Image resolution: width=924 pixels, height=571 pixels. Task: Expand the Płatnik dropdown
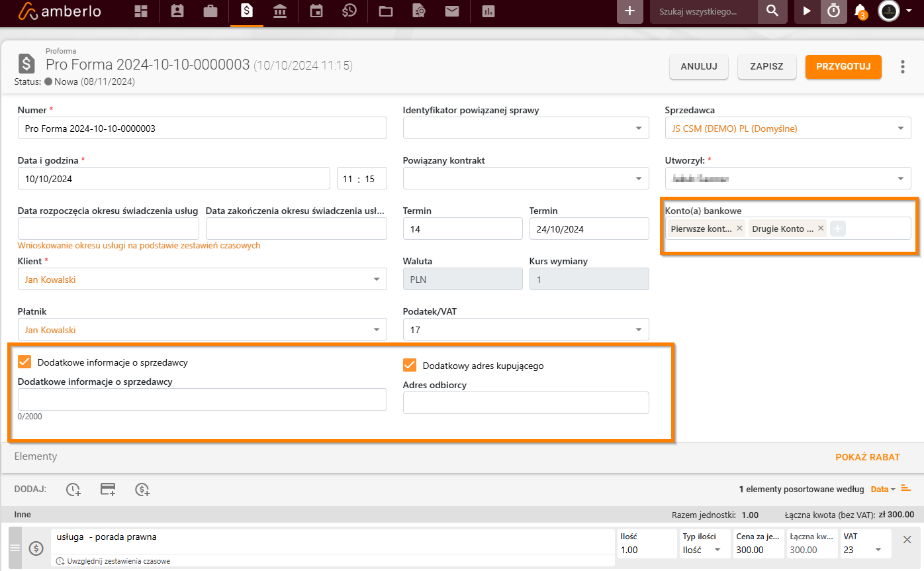[377, 330]
